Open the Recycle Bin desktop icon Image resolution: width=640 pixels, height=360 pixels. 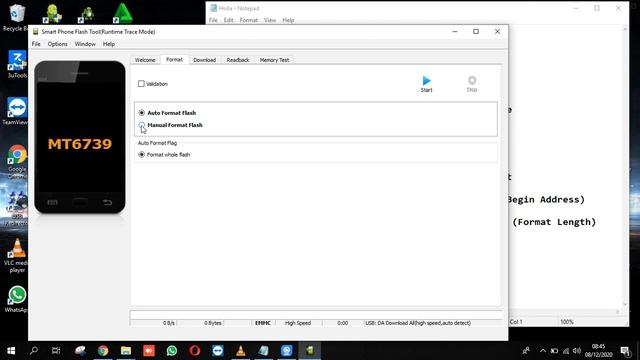[16, 17]
